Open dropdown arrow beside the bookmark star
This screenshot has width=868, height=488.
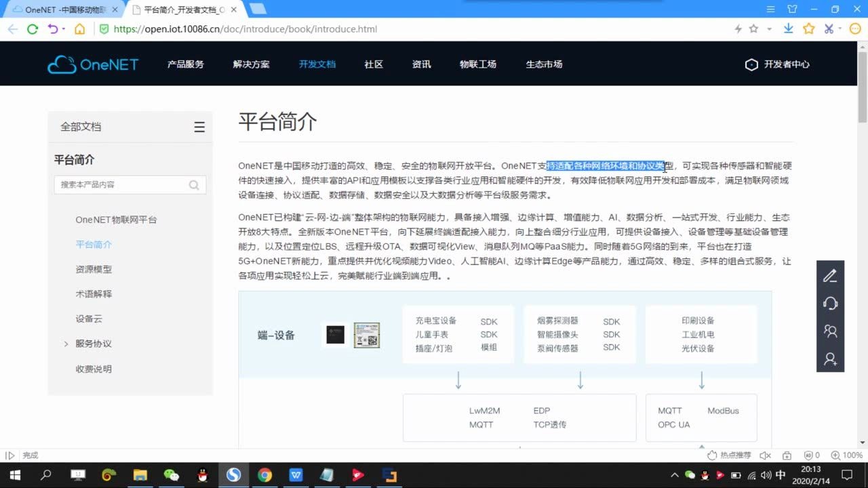click(769, 29)
